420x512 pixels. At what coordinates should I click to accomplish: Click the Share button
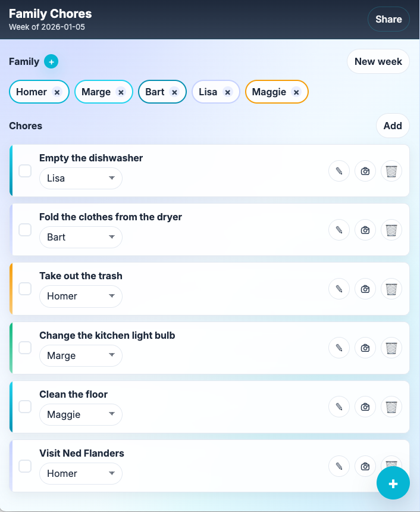pyautogui.click(x=388, y=19)
